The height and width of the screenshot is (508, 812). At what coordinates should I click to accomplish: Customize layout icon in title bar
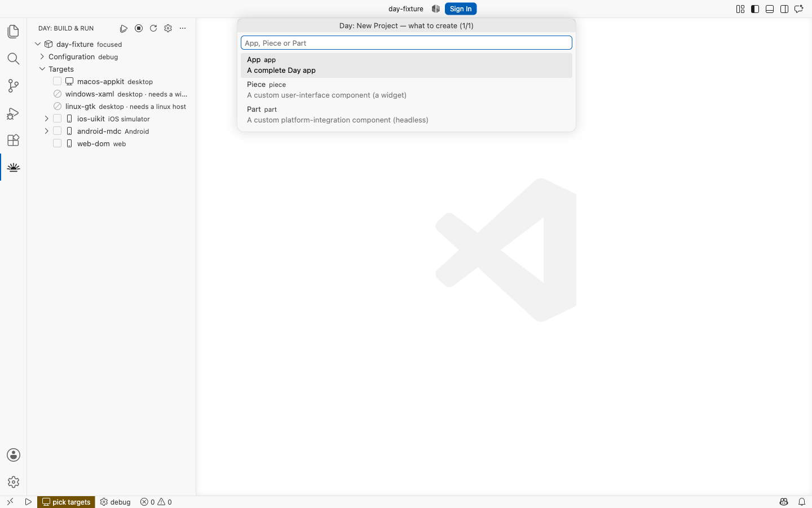pyautogui.click(x=740, y=9)
